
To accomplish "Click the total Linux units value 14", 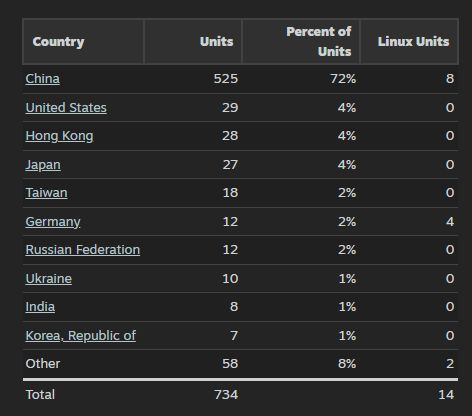I will click(x=446, y=395).
